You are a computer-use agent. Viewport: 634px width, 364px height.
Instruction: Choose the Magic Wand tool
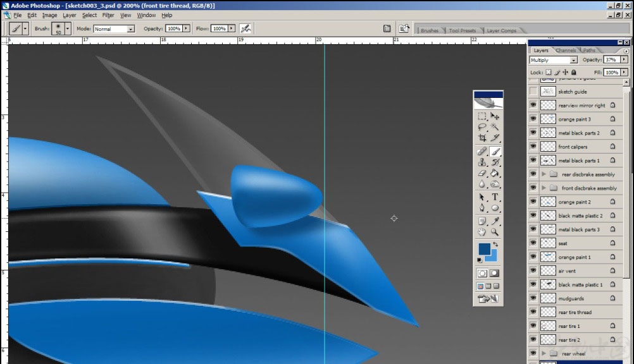pyautogui.click(x=495, y=127)
